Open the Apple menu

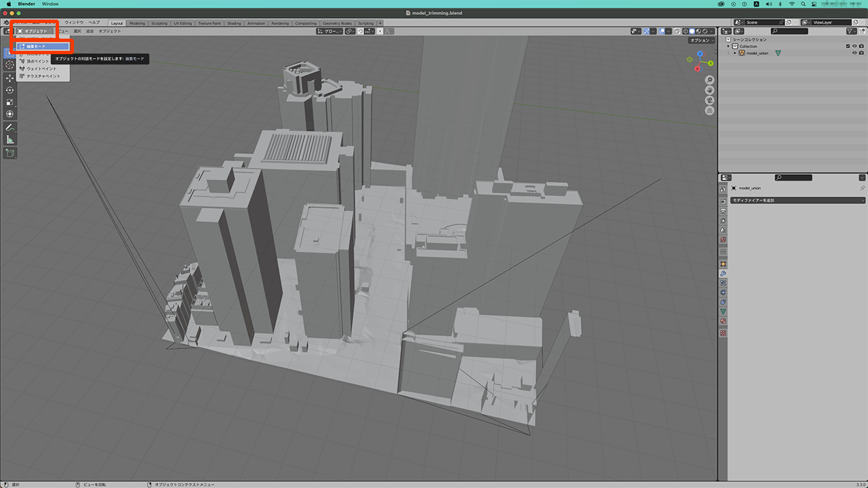(x=9, y=4)
